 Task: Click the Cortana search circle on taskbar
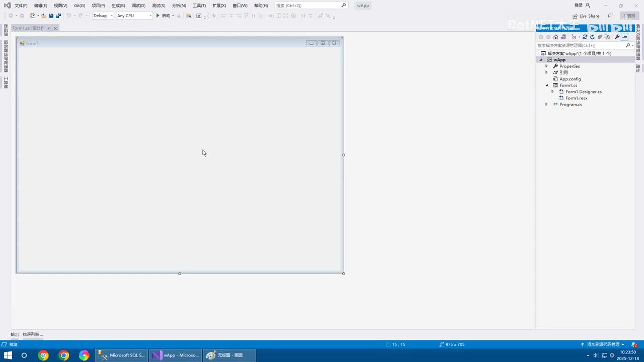pyautogui.click(x=24, y=355)
